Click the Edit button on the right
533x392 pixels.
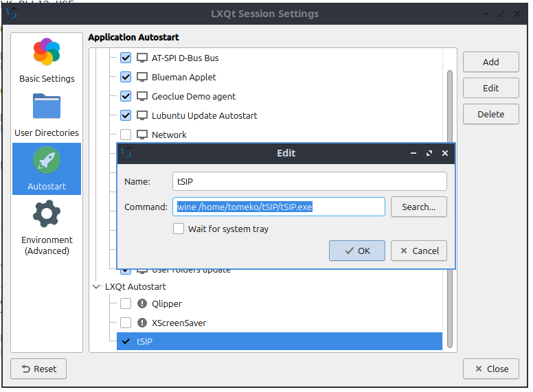point(491,88)
